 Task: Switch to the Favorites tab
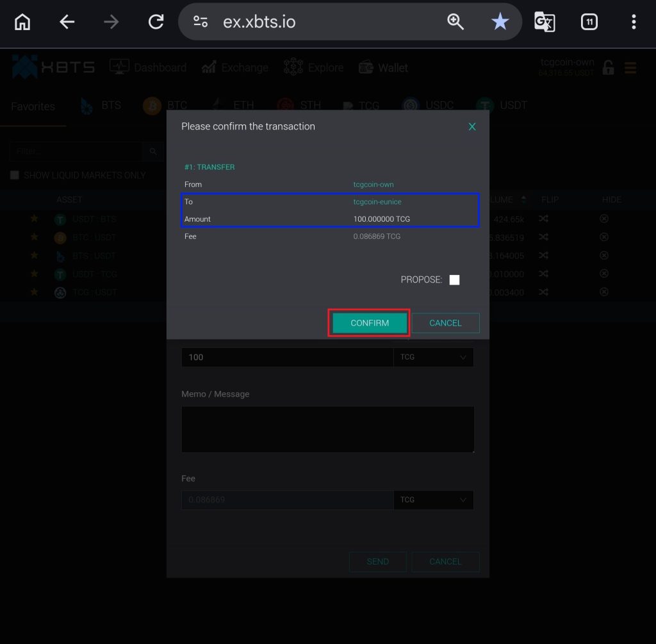[33, 106]
